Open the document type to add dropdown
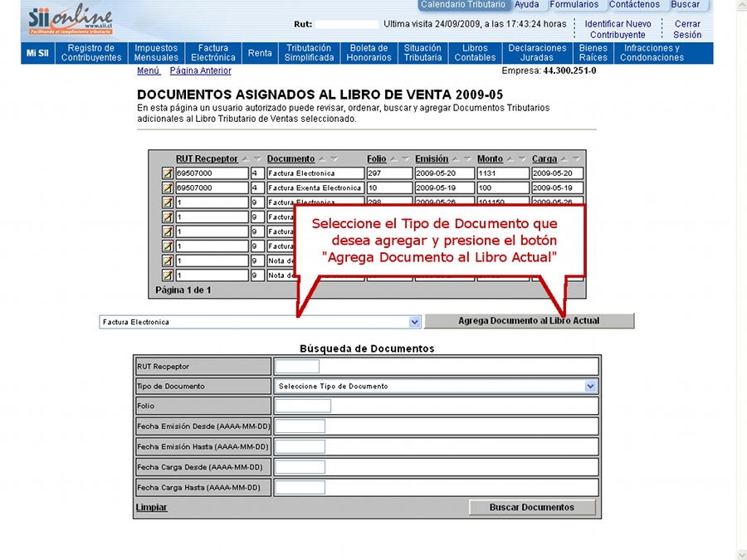This screenshot has width=747, height=560. coord(260,323)
